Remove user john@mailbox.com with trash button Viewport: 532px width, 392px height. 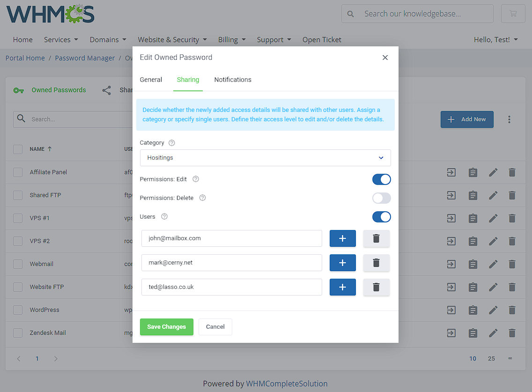coord(376,238)
